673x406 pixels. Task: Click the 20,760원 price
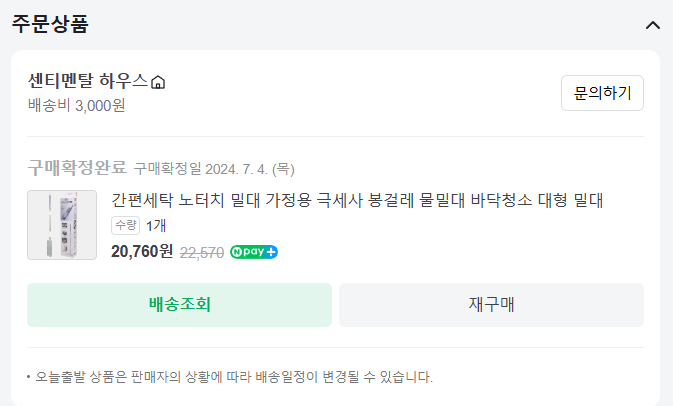[142, 251]
